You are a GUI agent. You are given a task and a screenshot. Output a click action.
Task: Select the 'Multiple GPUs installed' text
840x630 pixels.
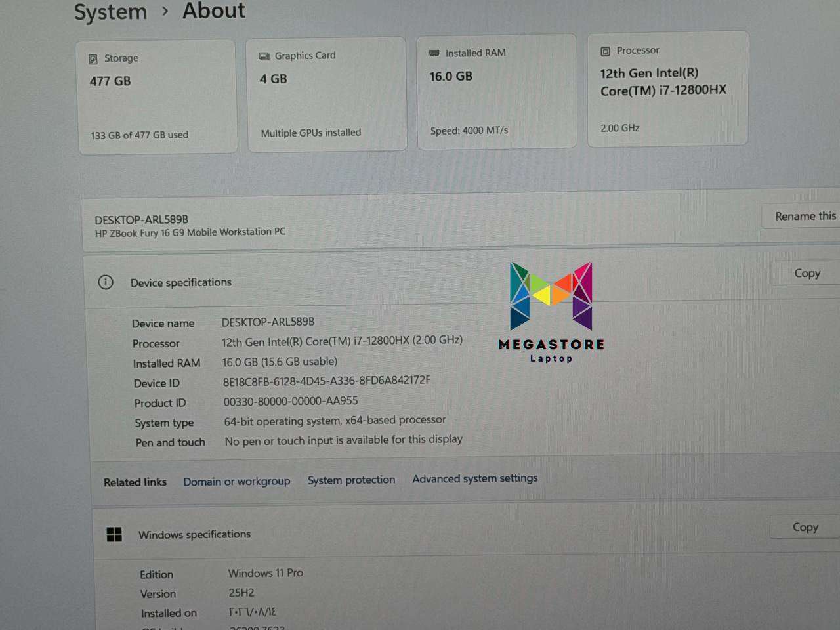[x=310, y=133]
